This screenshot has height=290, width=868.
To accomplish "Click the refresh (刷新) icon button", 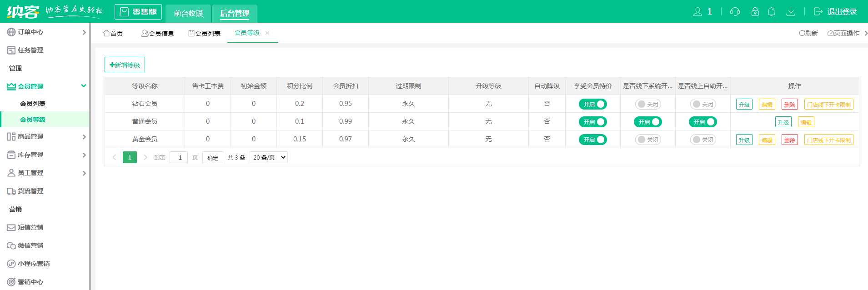I will 808,33.
